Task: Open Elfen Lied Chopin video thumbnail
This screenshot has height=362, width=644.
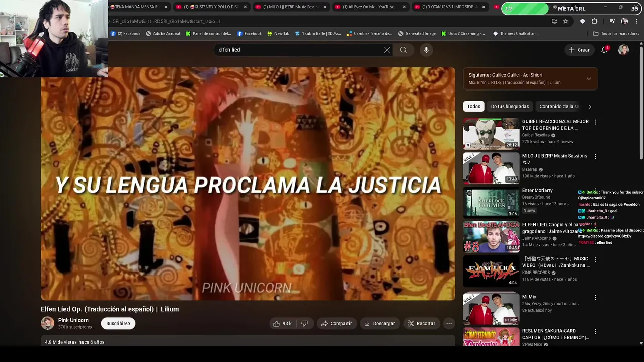Action: pyautogui.click(x=491, y=237)
